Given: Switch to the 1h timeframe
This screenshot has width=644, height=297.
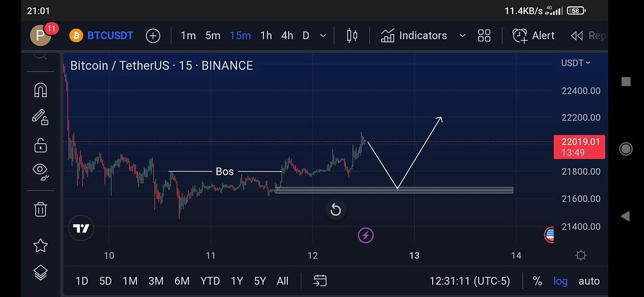Looking at the screenshot, I should [x=266, y=36].
